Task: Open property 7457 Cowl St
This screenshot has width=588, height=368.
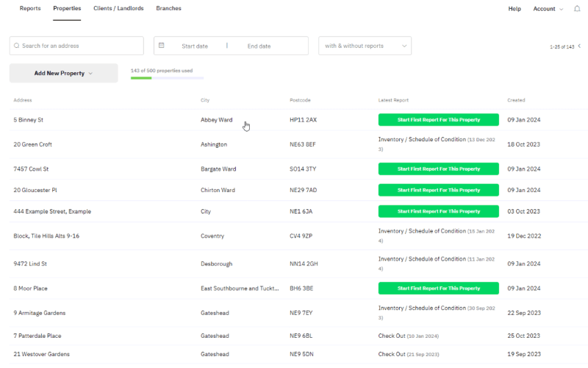Action: click(31, 169)
